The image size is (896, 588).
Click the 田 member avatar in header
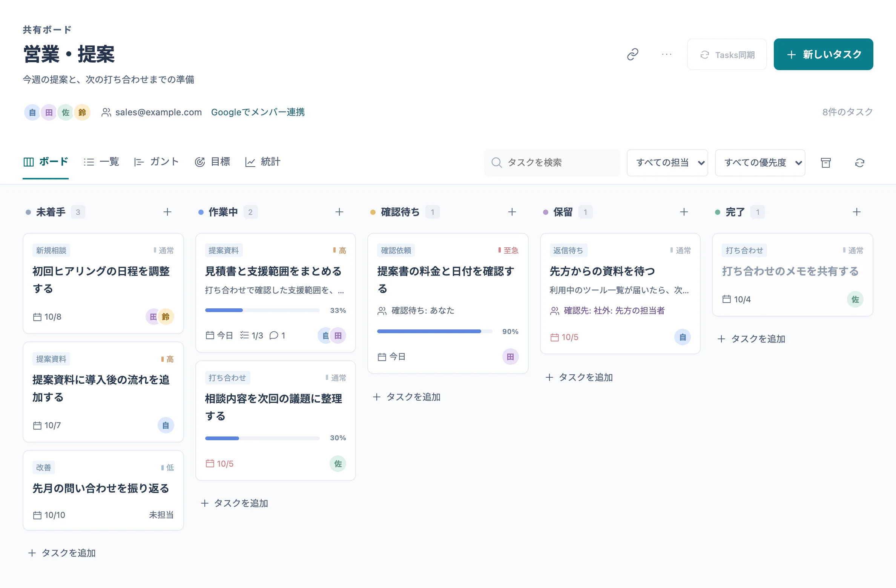point(49,112)
